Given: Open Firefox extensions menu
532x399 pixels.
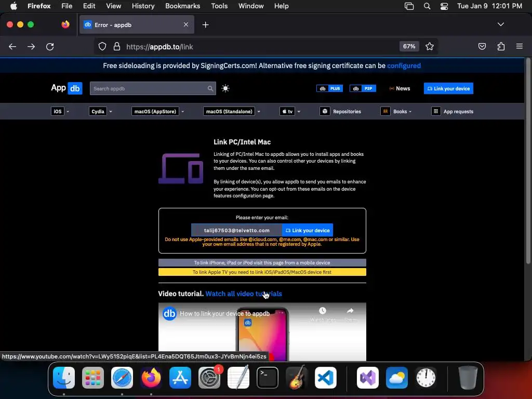Looking at the screenshot, I should click(x=501, y=46).
